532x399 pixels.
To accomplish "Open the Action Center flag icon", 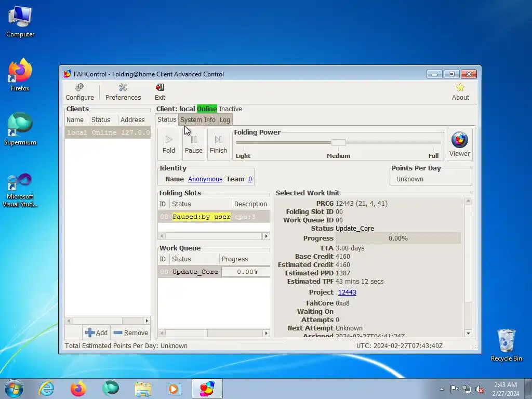I will [454, 389].
